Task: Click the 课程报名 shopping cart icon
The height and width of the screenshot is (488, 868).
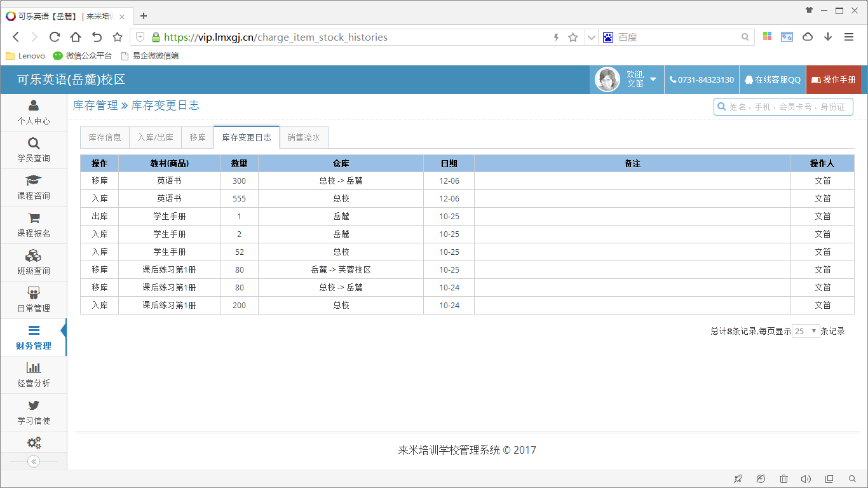Action: tap(33, 224)
